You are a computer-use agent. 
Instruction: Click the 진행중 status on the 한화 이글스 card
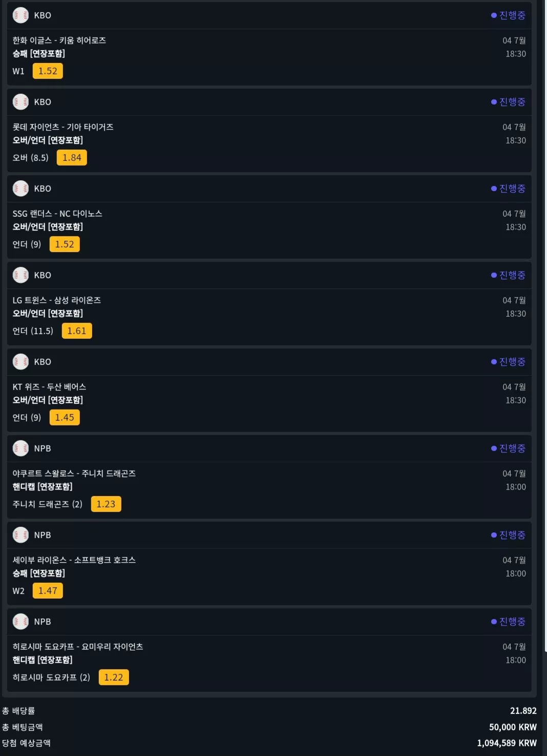click(509, 15)
